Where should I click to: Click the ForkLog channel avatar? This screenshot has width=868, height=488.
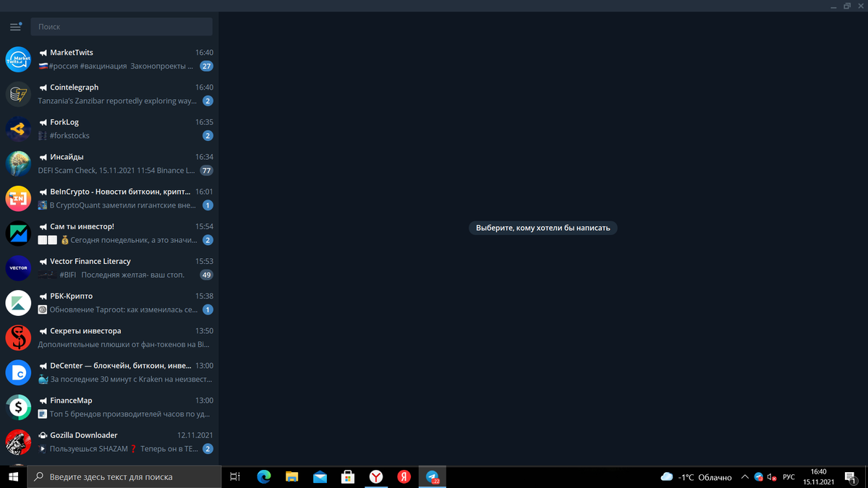pyautogui.click(x=19, y=129)
